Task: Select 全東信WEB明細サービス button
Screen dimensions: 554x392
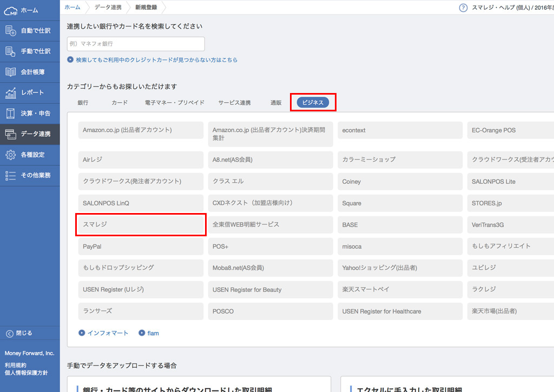Action: (271, 224)
